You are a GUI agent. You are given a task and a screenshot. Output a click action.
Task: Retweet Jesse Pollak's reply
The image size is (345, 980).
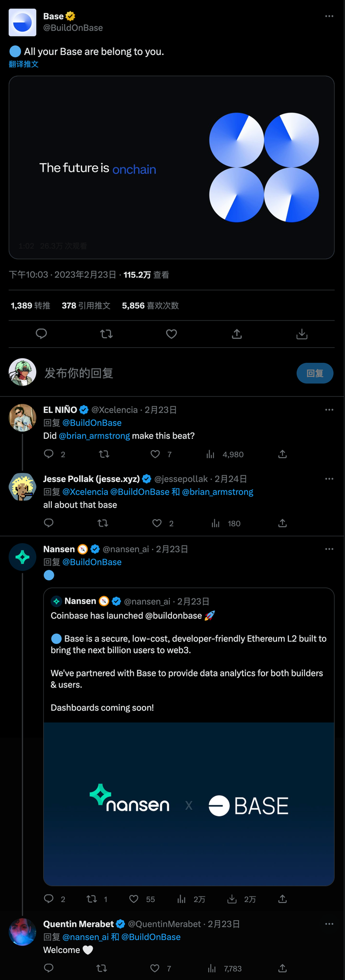pos(102,523)
